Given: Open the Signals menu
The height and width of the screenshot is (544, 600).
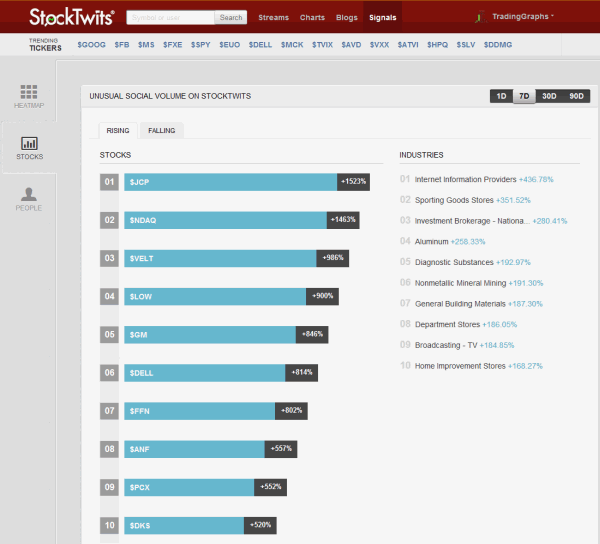Looking at the screenshot, I should click(383, 18).
